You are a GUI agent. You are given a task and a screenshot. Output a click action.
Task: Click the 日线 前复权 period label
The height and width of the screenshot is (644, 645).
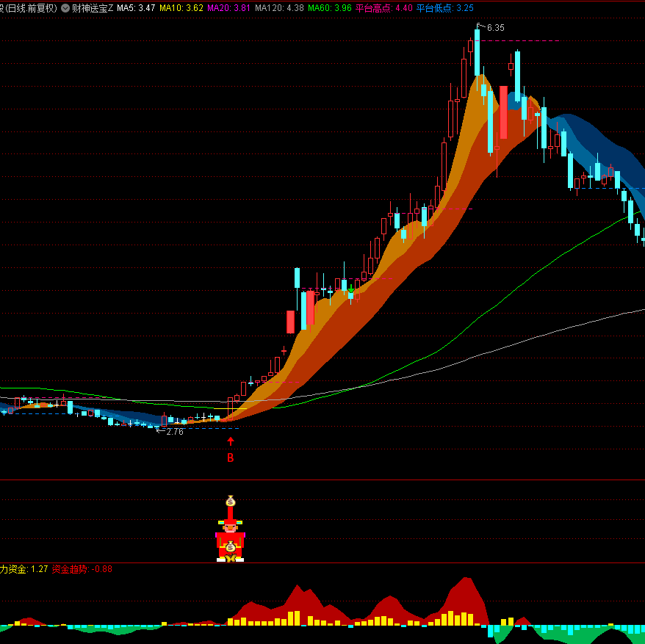point(31,8)
